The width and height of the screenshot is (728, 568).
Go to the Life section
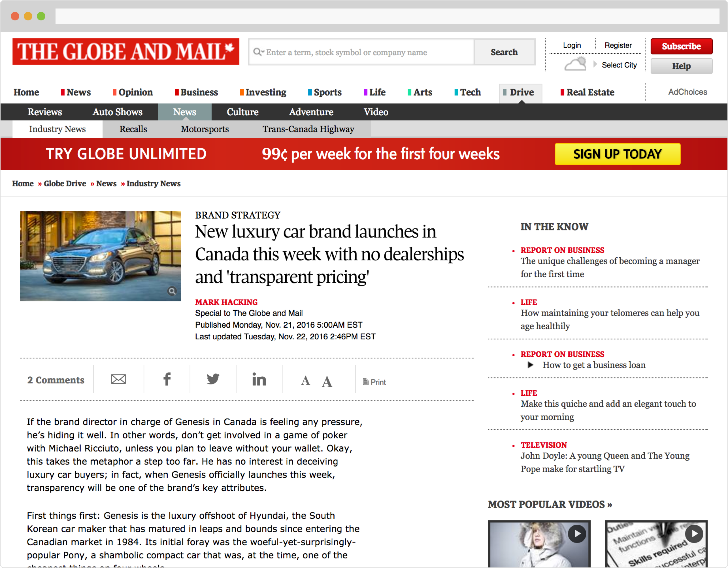tap(375, 92)
